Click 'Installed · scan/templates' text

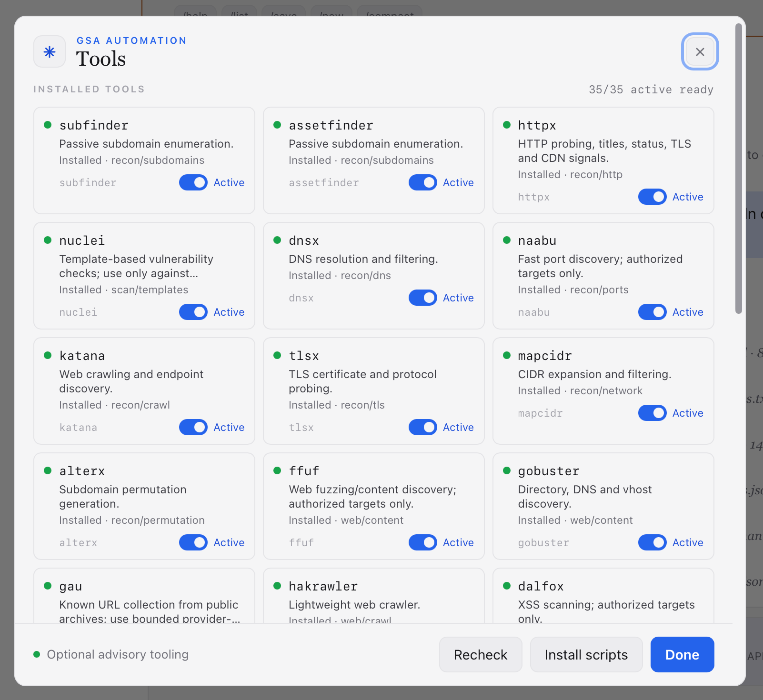tap(124, 290)
